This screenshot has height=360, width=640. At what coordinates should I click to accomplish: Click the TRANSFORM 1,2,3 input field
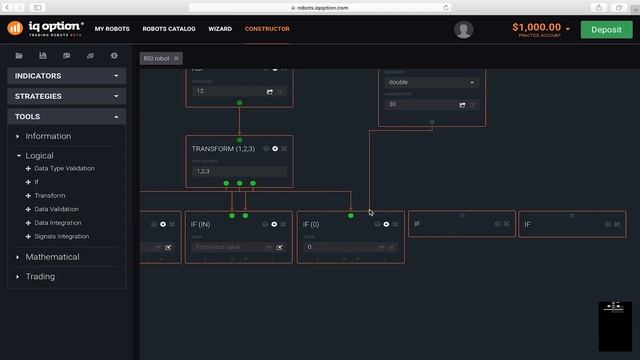pyautogui.click(x=239, y=171)
